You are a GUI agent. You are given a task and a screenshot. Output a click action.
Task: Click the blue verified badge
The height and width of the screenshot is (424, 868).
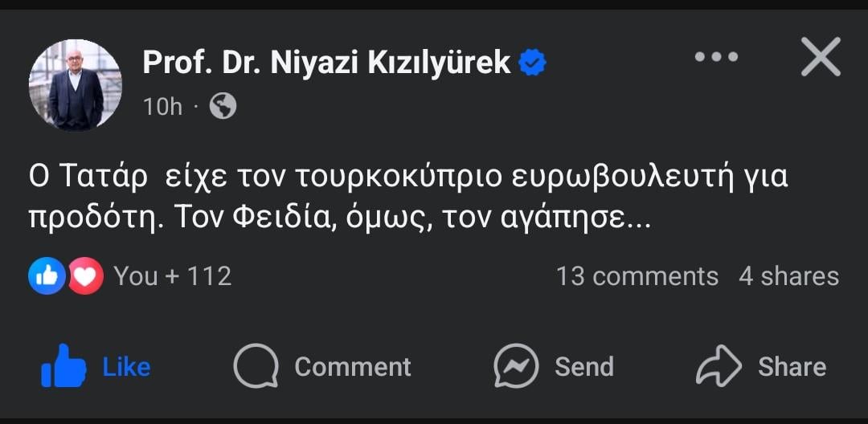[x=532, y=62]
